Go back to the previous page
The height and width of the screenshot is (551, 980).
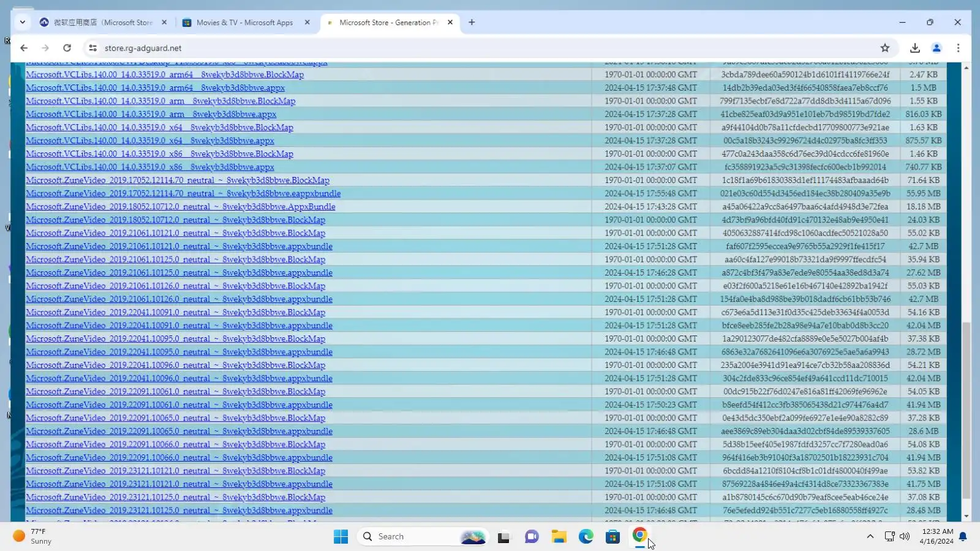click(24, 48)
